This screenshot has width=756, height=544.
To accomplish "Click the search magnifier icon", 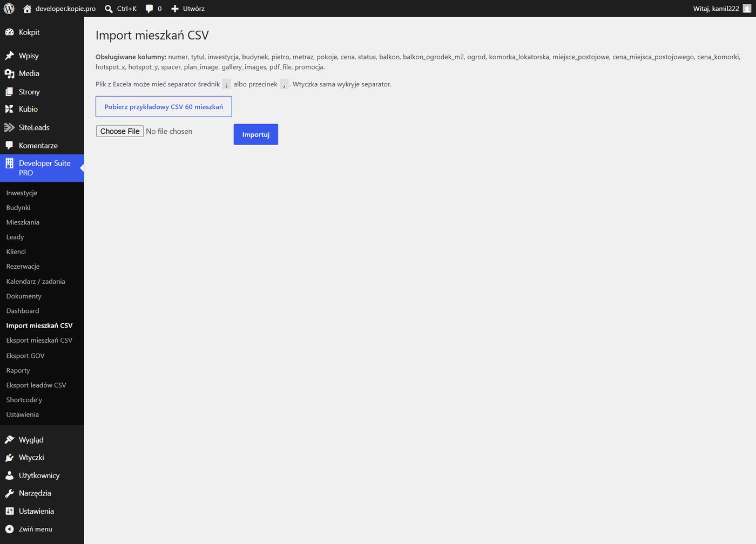I will [x=109, y=9].
